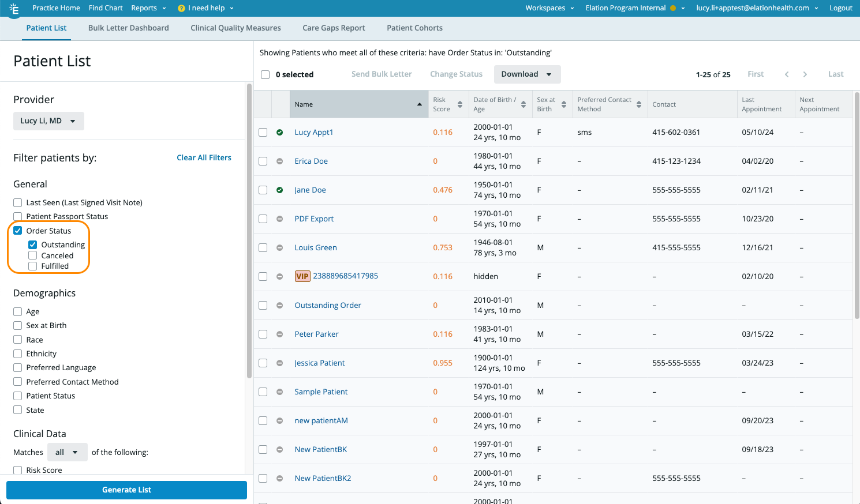Open the Louis Green patient link
This screenshot has height=504, width=860.
[316, 247]
